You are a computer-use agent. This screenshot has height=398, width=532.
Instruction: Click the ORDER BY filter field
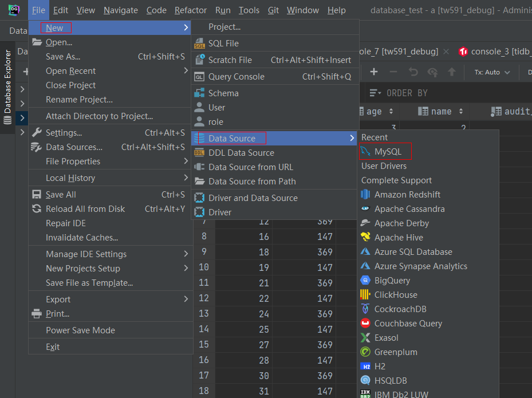click(x=407, y=93)
